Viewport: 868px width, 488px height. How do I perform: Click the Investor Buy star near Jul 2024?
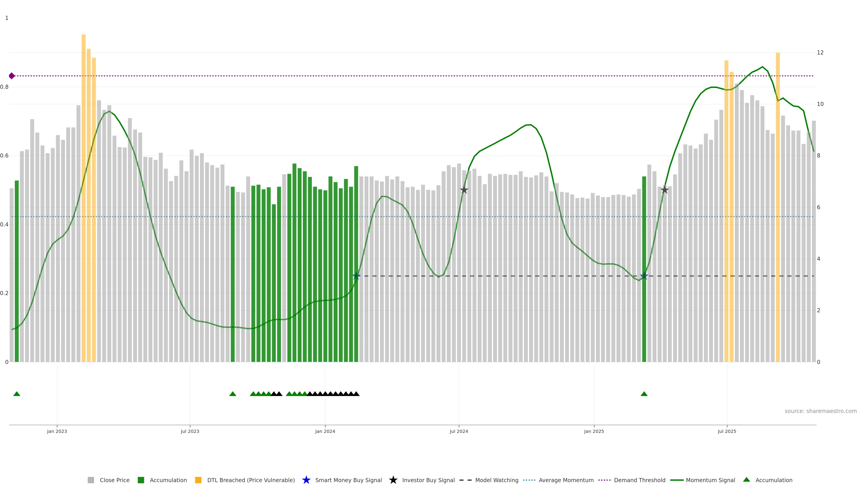464,190
